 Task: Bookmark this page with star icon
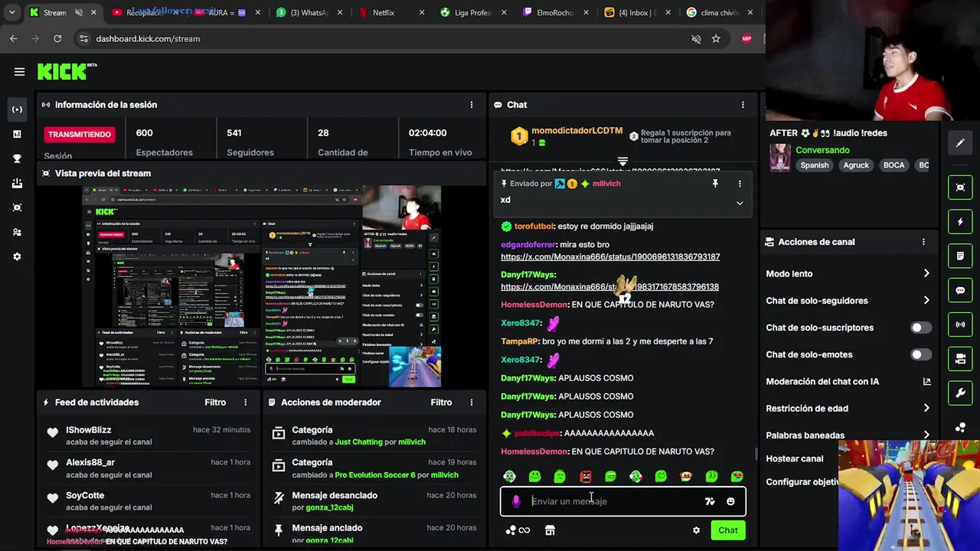tap(716, 38)
